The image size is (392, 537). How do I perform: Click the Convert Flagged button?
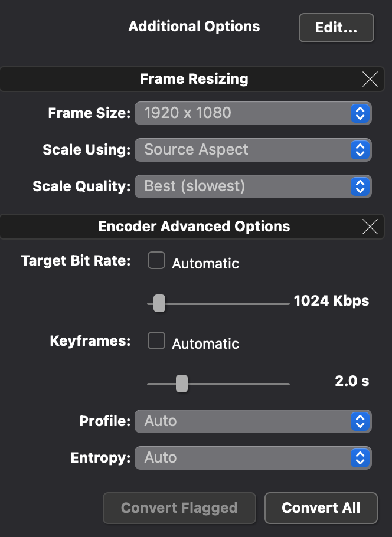pos(179,508)
